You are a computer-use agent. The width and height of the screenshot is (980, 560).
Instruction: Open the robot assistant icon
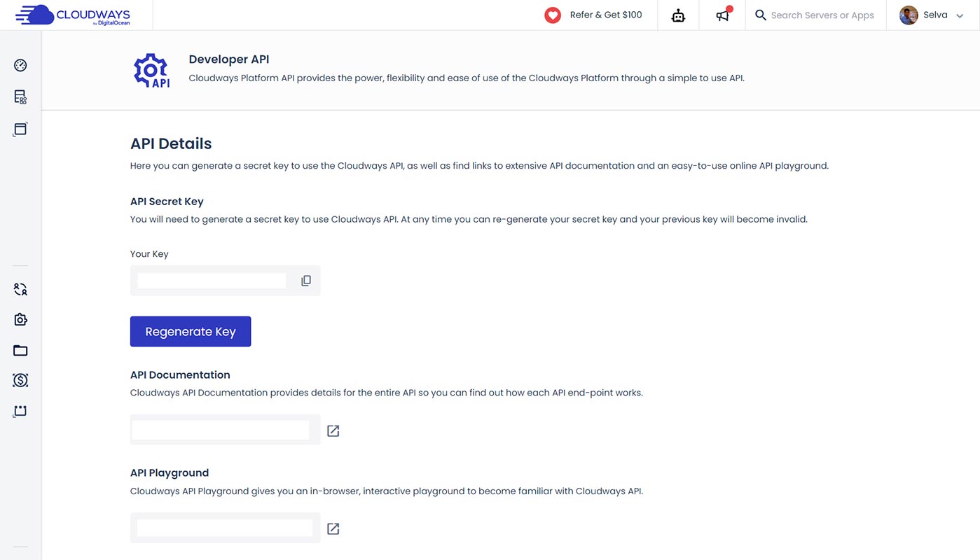tap(678, 15)
